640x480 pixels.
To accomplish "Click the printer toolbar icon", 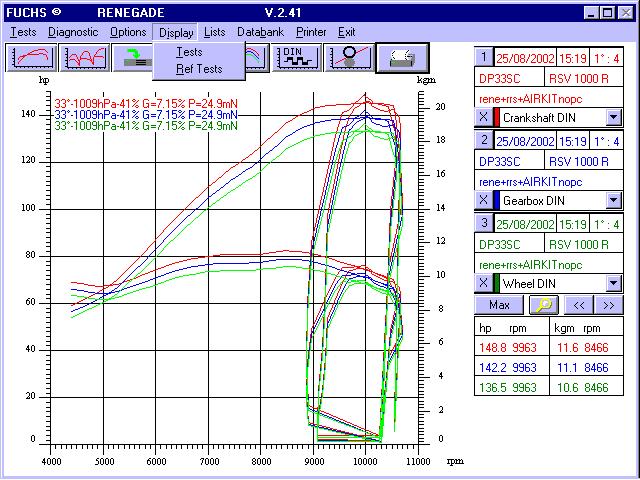I will point(402,58).
